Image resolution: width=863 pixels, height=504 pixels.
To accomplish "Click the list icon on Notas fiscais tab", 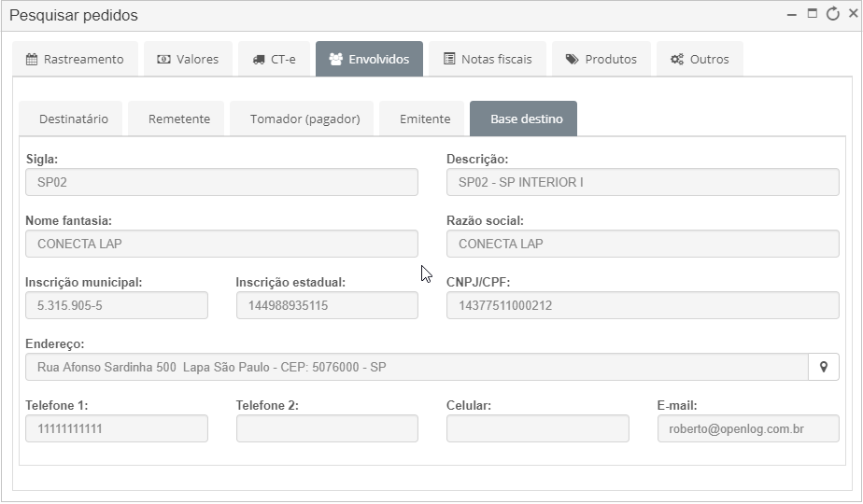I will pos(449,59).
